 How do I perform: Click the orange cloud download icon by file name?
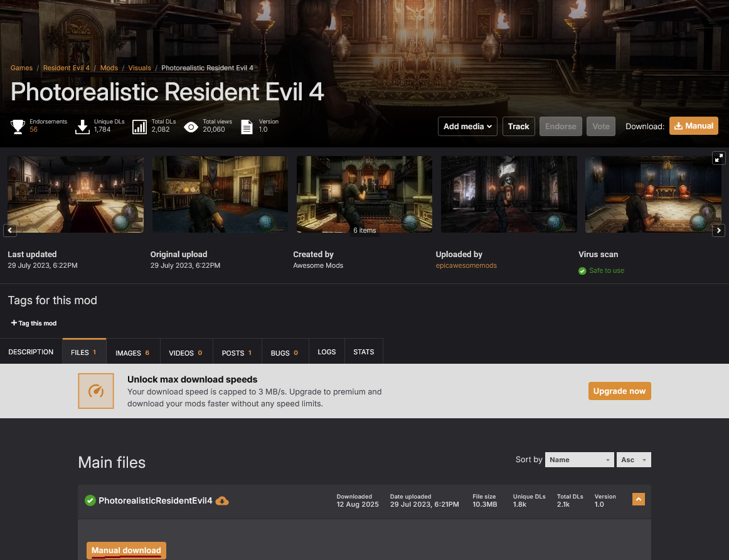[222, 501]
